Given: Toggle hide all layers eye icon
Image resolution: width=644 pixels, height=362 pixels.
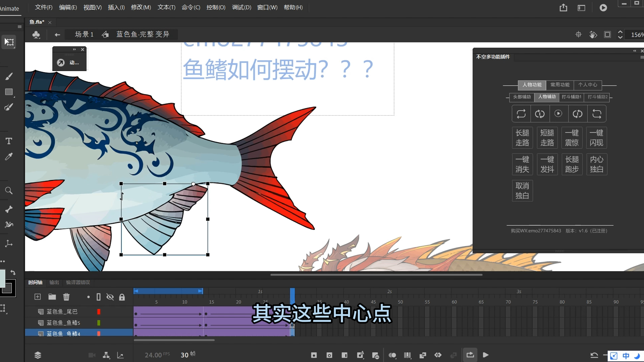Looking at the screenshot, I should click(110, 297).
